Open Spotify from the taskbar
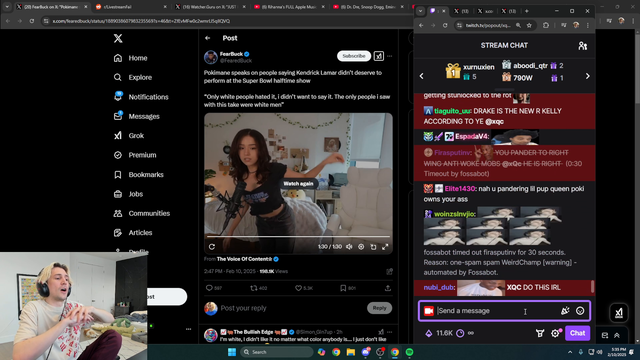 (409, 352)
